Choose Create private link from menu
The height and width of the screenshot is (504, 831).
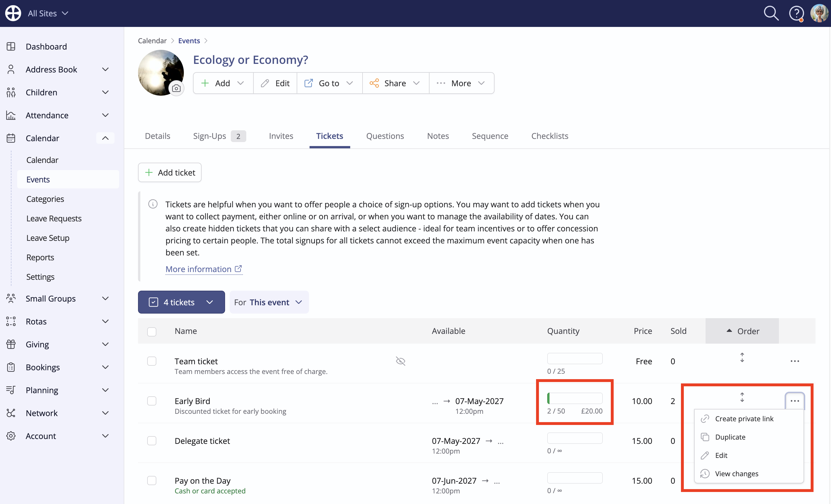coord(749,419)
